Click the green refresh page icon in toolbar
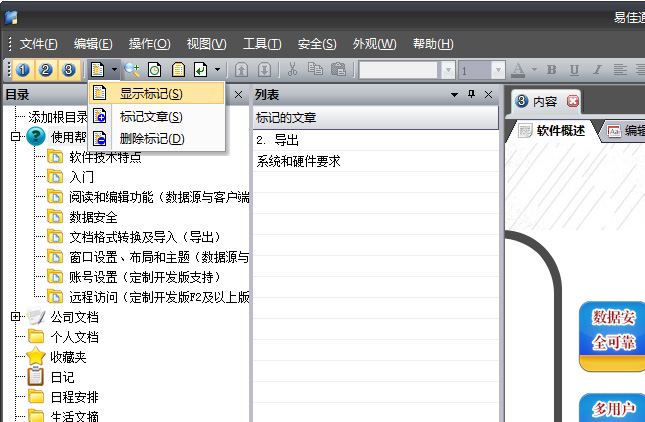This screenshot has width=645, height=422. [155, 70]
